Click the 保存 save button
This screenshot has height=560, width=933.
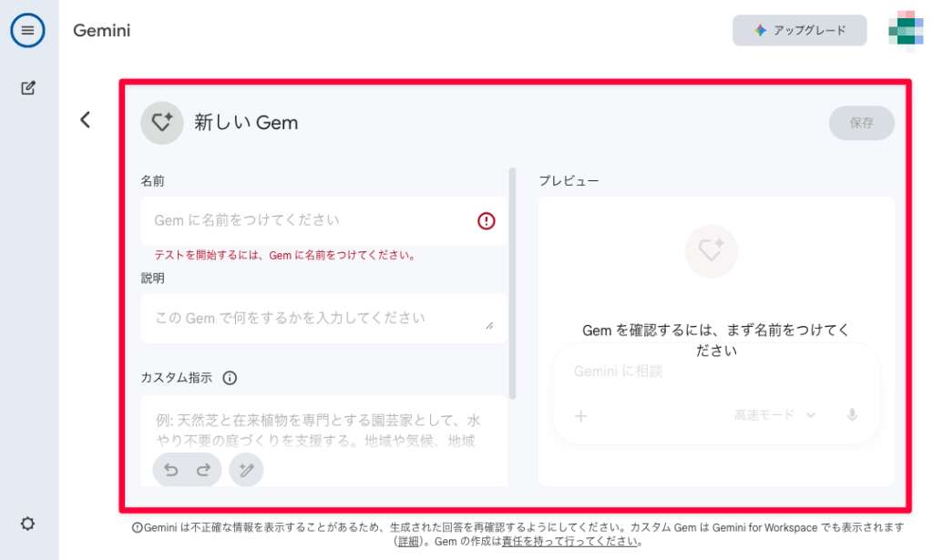click(x=861, y=123)
